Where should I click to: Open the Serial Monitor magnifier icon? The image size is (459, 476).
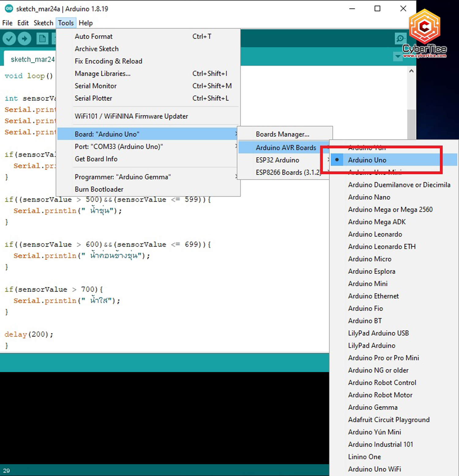400,39
